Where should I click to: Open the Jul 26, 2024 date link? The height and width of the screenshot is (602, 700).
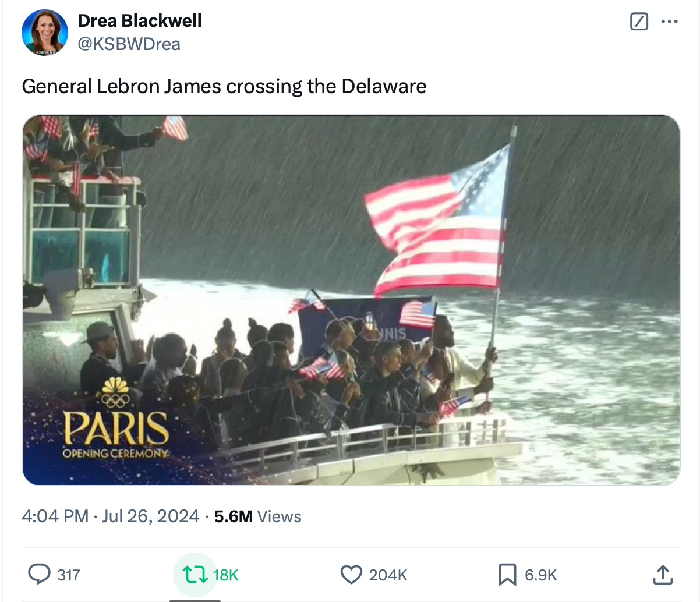(150, 516)
